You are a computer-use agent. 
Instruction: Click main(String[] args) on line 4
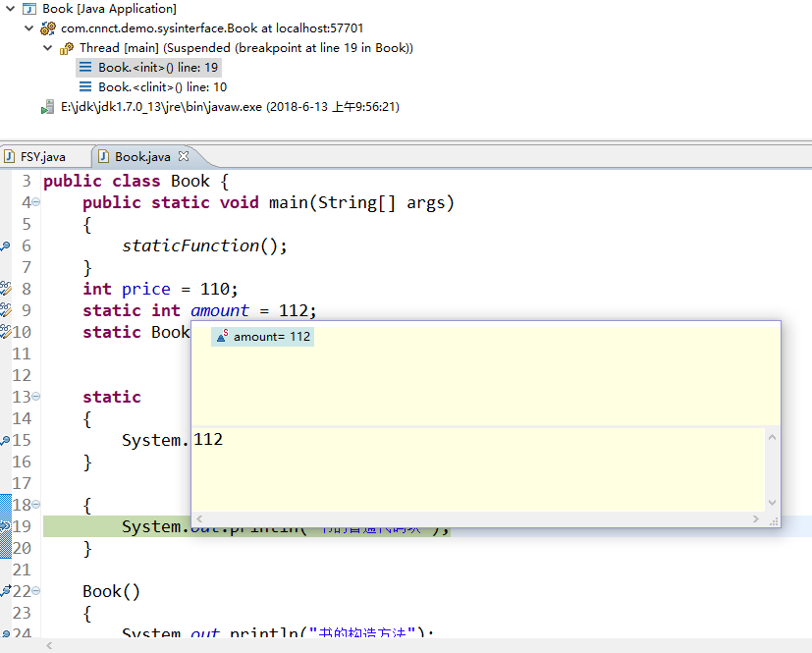pos(361,203)
